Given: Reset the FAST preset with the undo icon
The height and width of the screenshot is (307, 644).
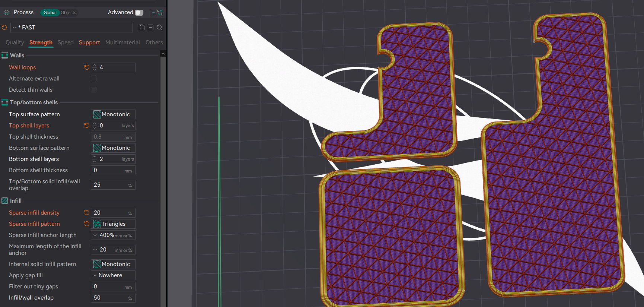Looking at the screenshot, I should [x=4, y=28].
